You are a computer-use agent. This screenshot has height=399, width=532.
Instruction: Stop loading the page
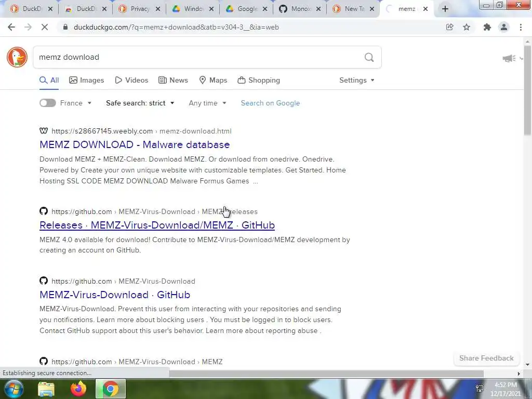(45, 27)
